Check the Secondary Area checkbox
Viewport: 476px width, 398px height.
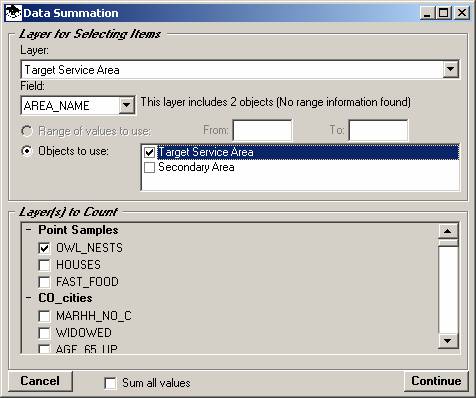[x=149, y=167]
